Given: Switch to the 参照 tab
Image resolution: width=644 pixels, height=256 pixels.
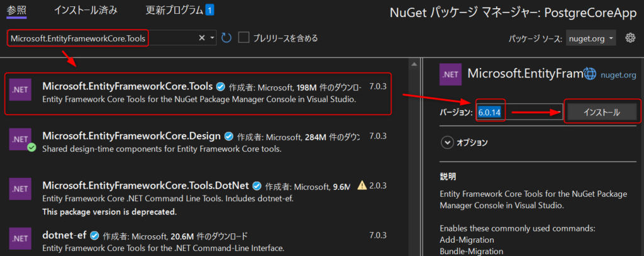Looking at the screenshot, I should (17, 10).
